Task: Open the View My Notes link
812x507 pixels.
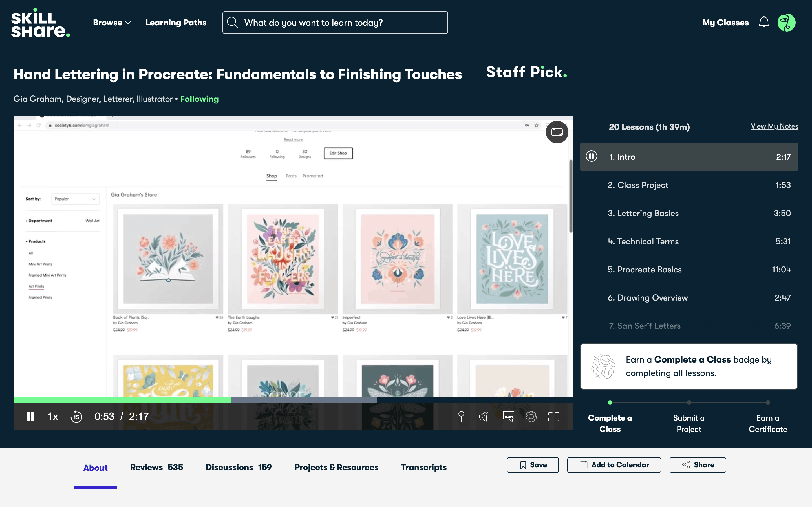Action: (774, 126)
